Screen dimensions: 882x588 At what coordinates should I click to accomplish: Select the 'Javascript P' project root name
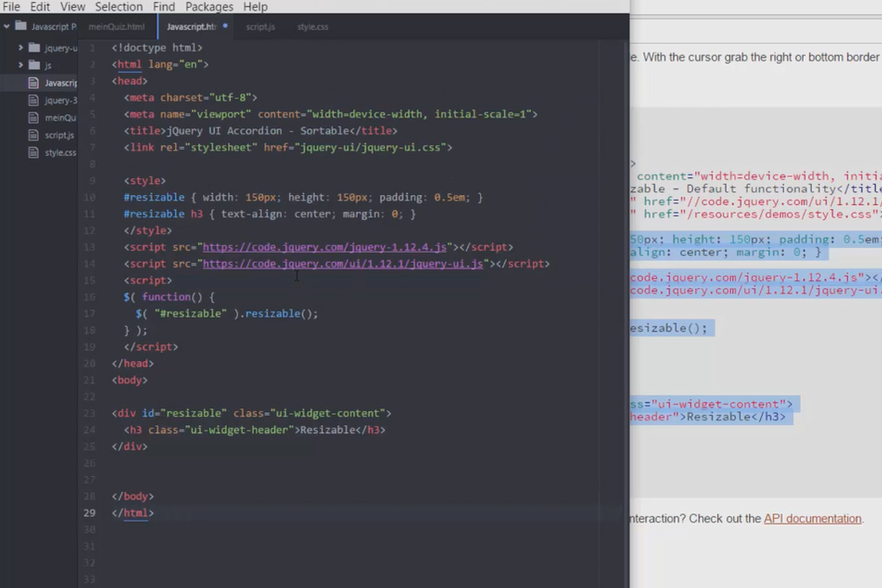(x=54, y=26)
